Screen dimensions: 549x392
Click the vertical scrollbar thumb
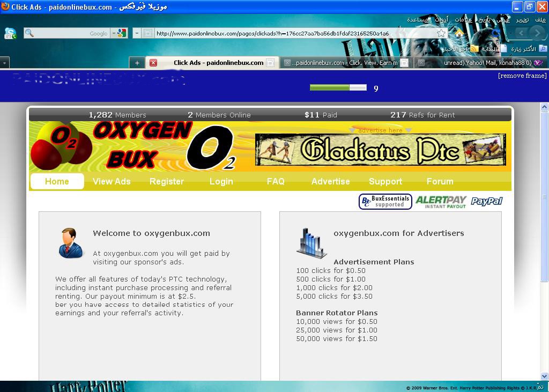click(544, 196)
